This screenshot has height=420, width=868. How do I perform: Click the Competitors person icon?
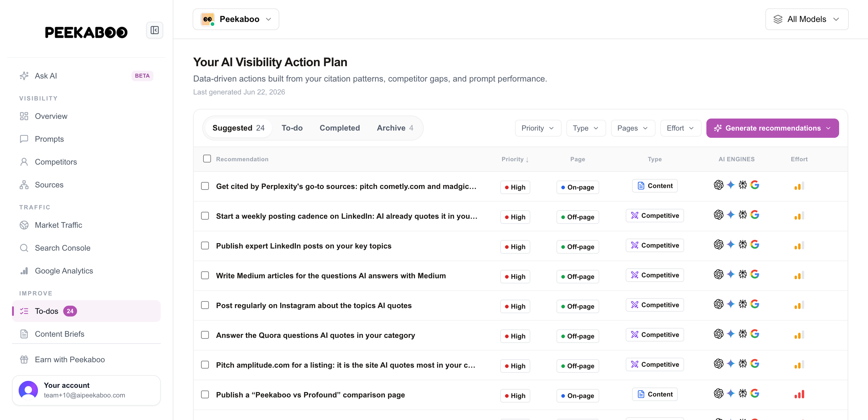tap(24, 162)
